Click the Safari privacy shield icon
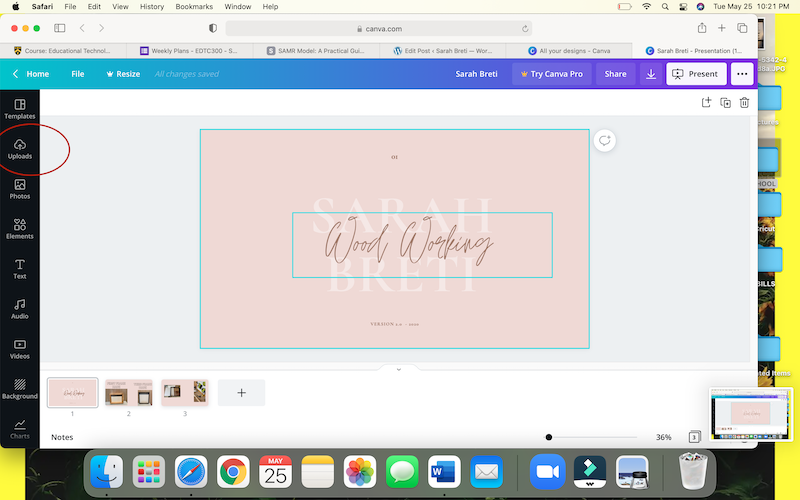The image size is (800, 500). tap(213, 28)
